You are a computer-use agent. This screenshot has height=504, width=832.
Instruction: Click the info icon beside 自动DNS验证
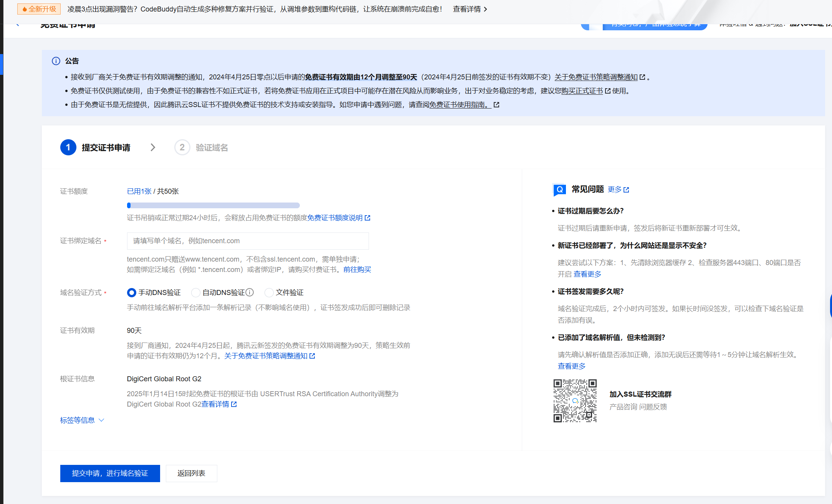point(250,292)
